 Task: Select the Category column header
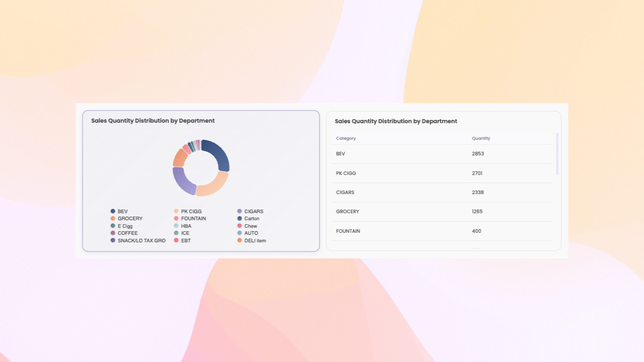(345, 138)
